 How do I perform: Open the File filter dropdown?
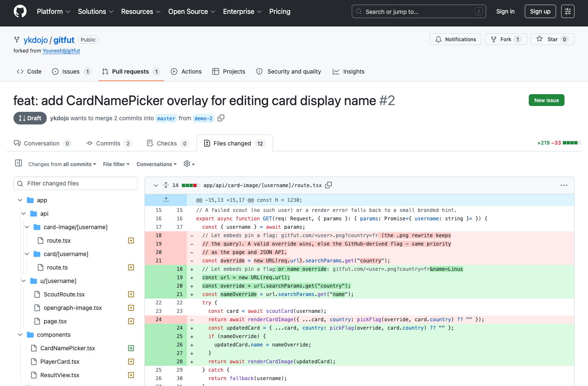116,164
